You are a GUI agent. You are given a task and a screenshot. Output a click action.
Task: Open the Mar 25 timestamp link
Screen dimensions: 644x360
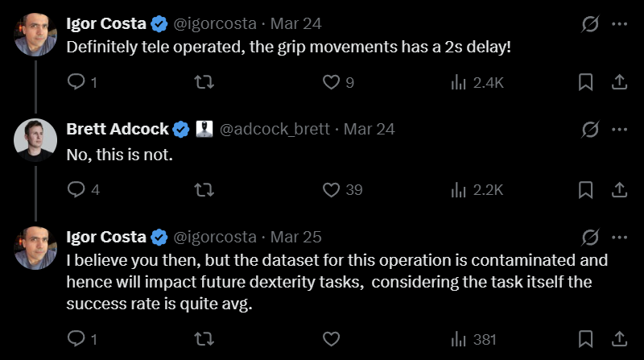click(295, 237)
